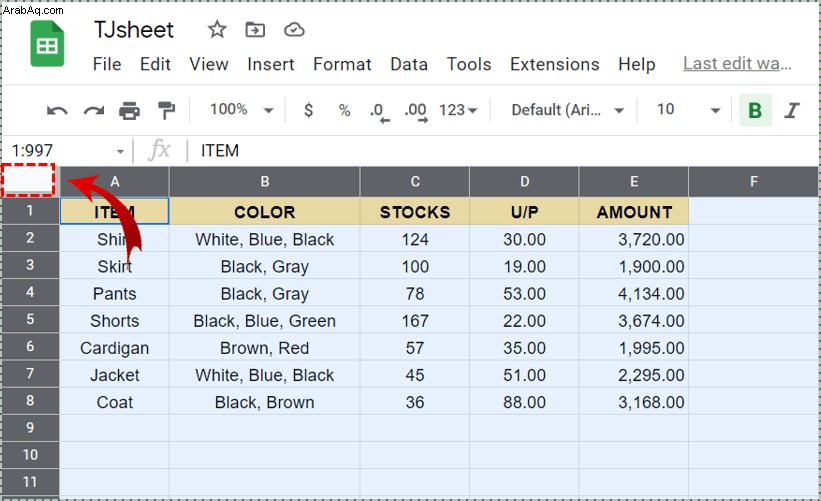Open the Last edit history link
This screenshot has width=821, height=501.
(737, 63)
